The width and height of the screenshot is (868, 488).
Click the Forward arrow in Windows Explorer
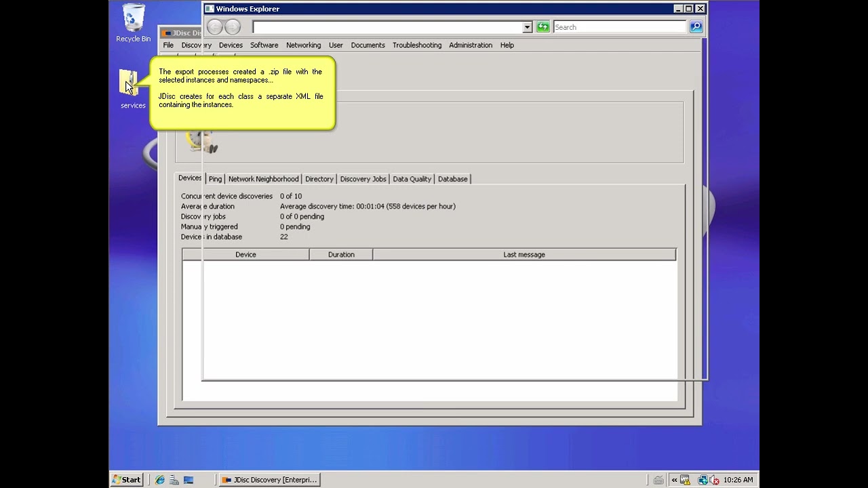(233, 27)
